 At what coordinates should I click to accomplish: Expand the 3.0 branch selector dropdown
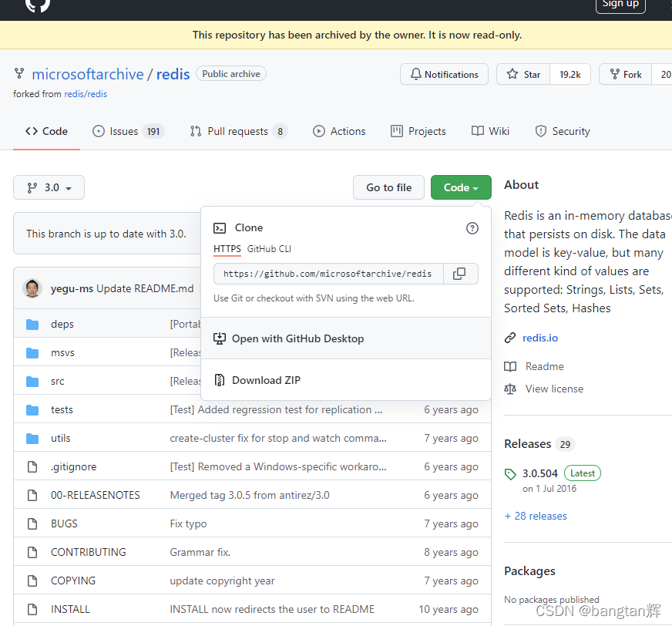49,187
